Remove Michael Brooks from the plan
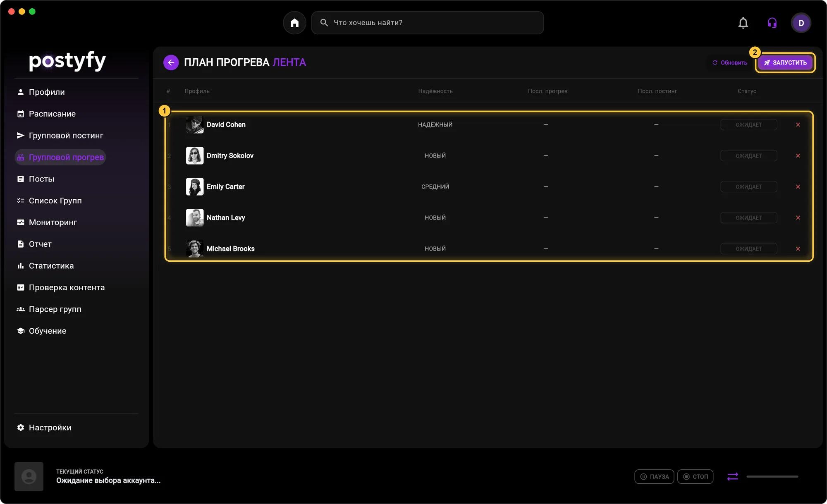The height and width of the screenshot is (504, 827). [x=798, y=248]
